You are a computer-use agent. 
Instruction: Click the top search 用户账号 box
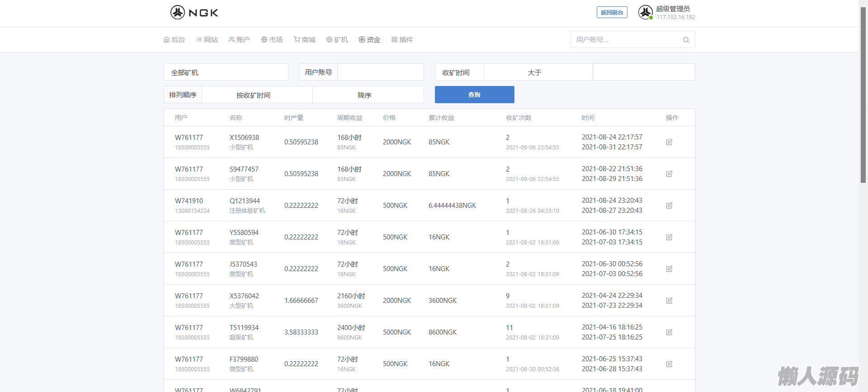626,40
